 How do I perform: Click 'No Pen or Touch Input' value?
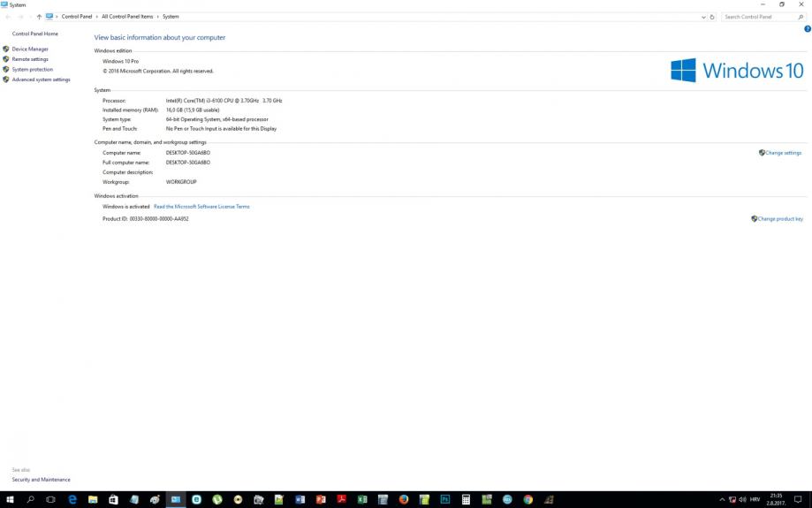221,129
